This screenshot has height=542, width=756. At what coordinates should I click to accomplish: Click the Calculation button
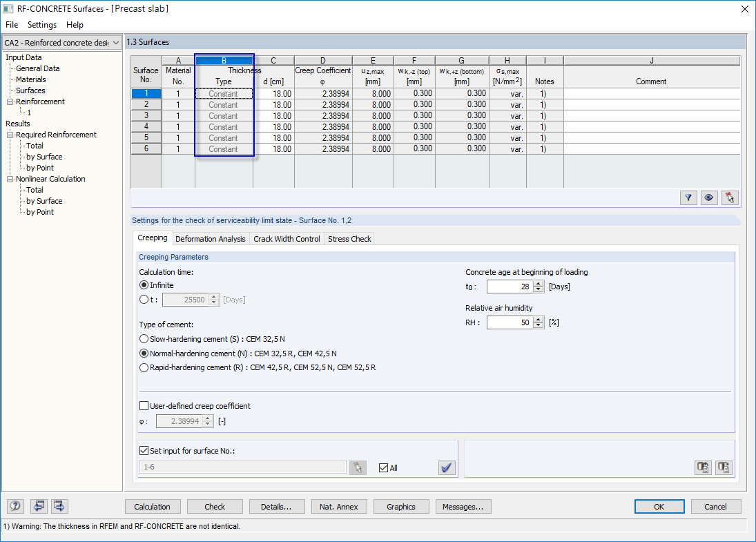(153, 507)
